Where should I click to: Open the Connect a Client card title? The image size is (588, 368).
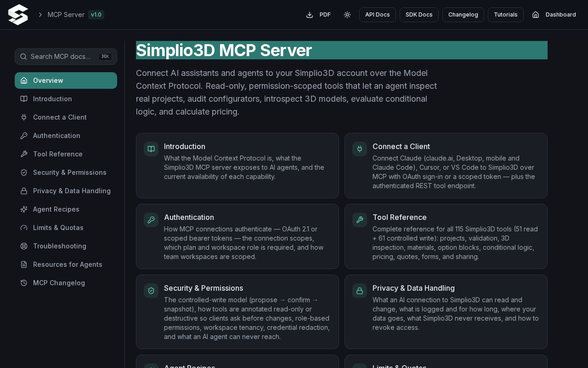click(x=401, y=146)
